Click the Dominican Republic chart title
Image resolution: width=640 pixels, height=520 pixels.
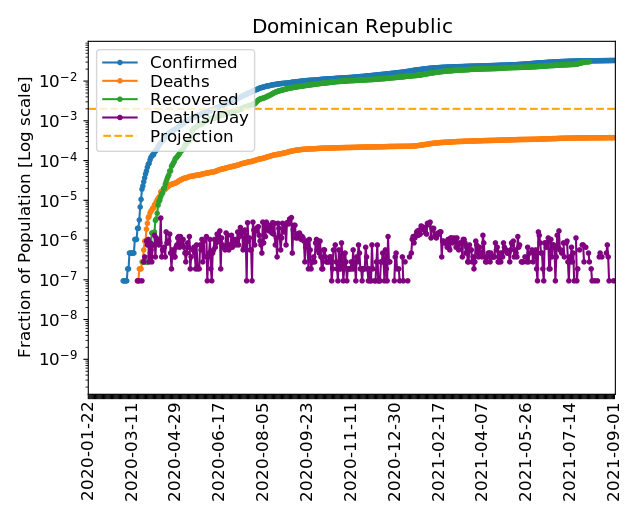[352, 26]
